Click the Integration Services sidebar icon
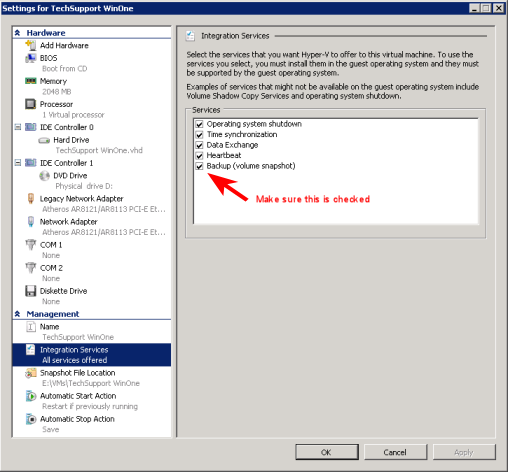The image size is (508, 472). coord(31,350)
